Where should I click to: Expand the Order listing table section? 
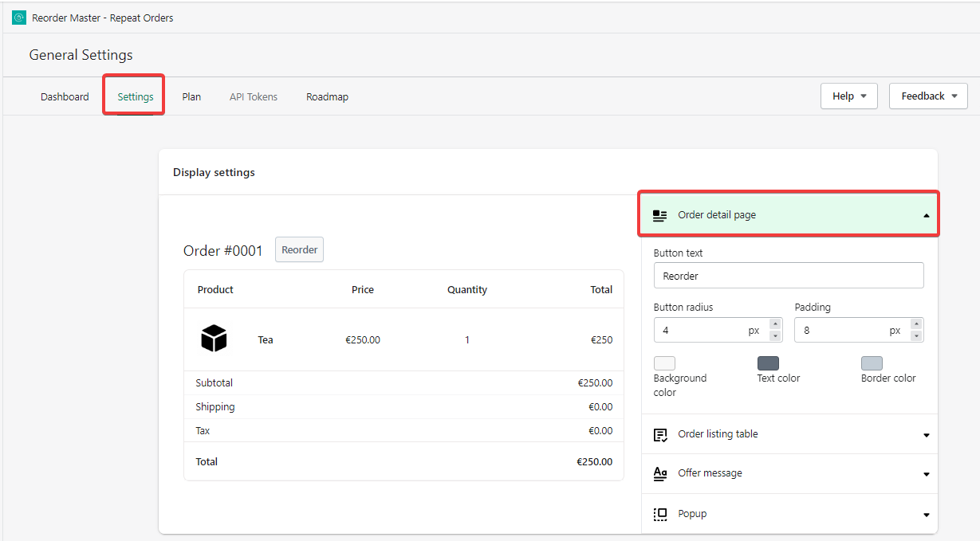click(926, 435)
